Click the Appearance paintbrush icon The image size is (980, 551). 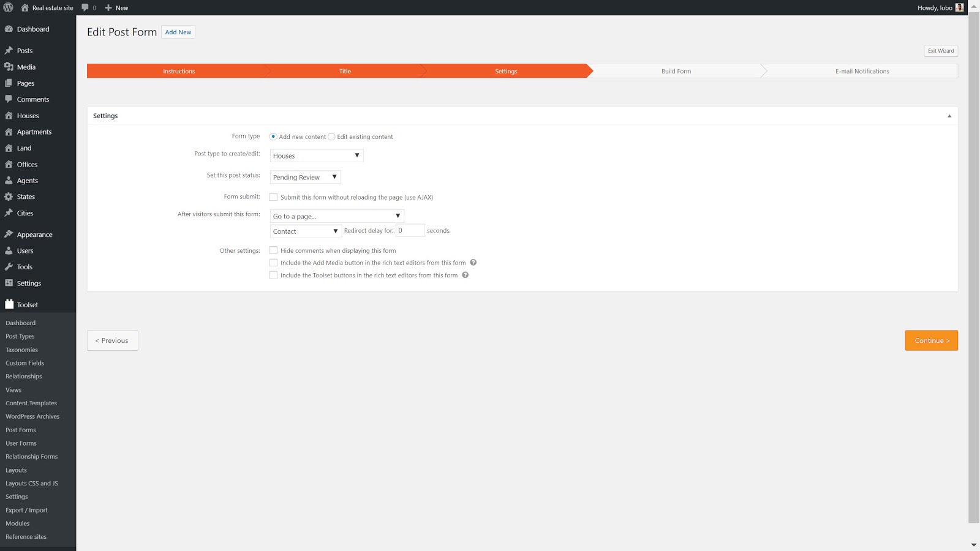click(x=9, y=234)
